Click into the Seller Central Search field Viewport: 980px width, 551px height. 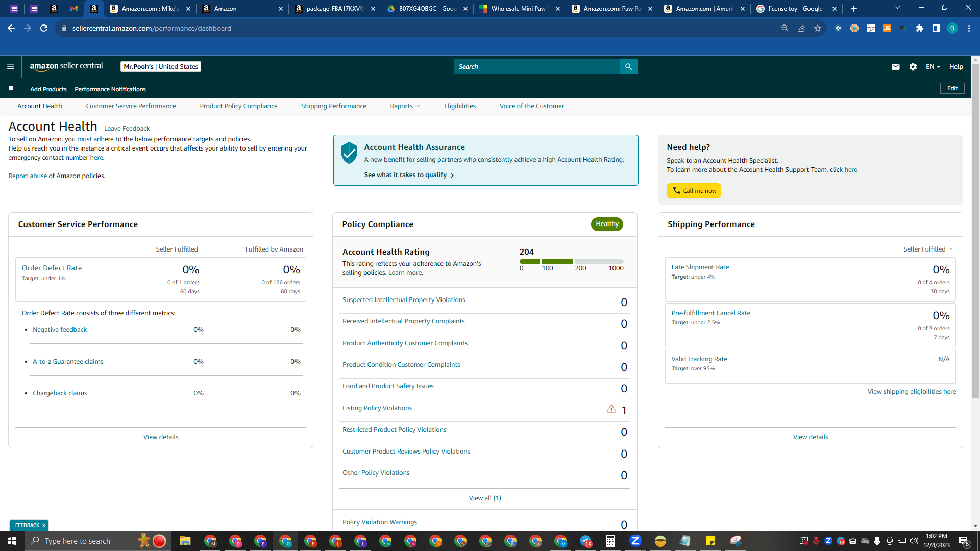[x=536, y=67]
